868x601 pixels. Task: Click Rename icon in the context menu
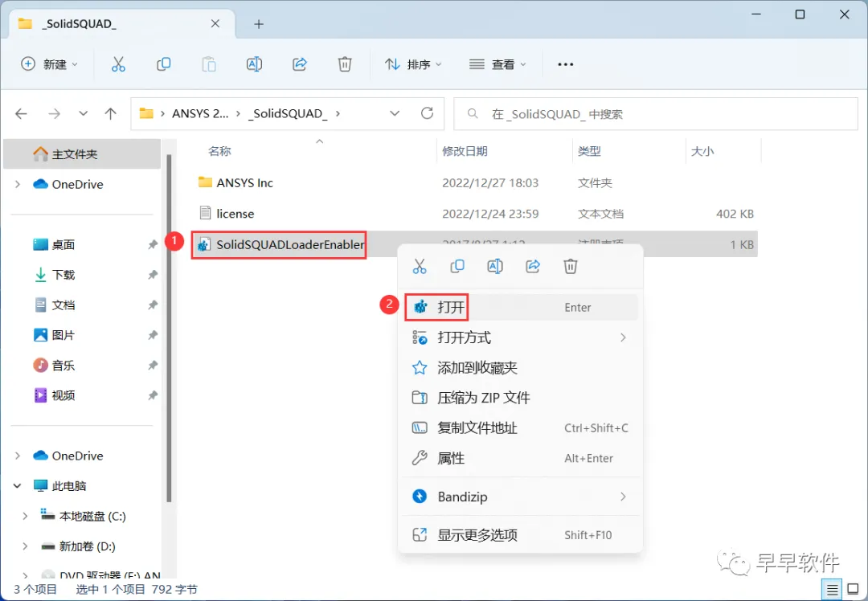click(495, 267)
